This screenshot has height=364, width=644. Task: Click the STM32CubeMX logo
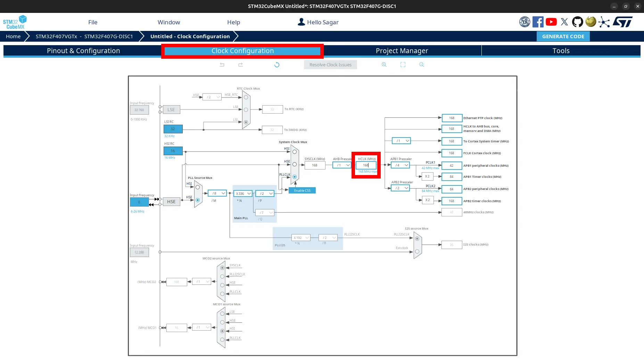tap(15, 22)
